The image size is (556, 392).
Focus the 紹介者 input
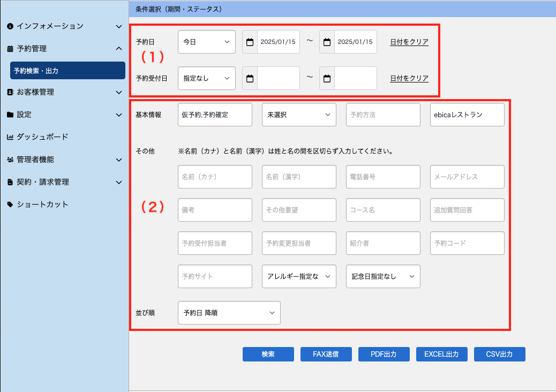[383, 243]
